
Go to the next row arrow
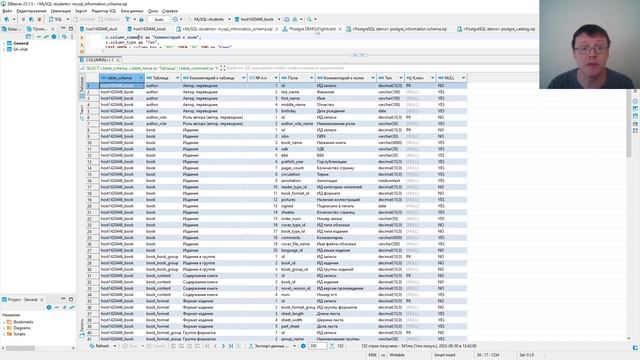pyautogui.click(x=223, y=346)
